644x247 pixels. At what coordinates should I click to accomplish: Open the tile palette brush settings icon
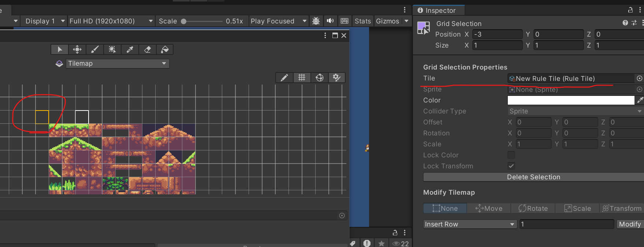pos(336,78)
